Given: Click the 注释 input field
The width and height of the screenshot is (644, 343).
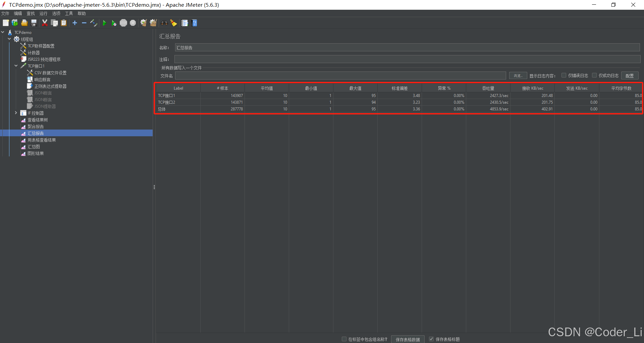Looking at the screenshot, I should [408, 59].
